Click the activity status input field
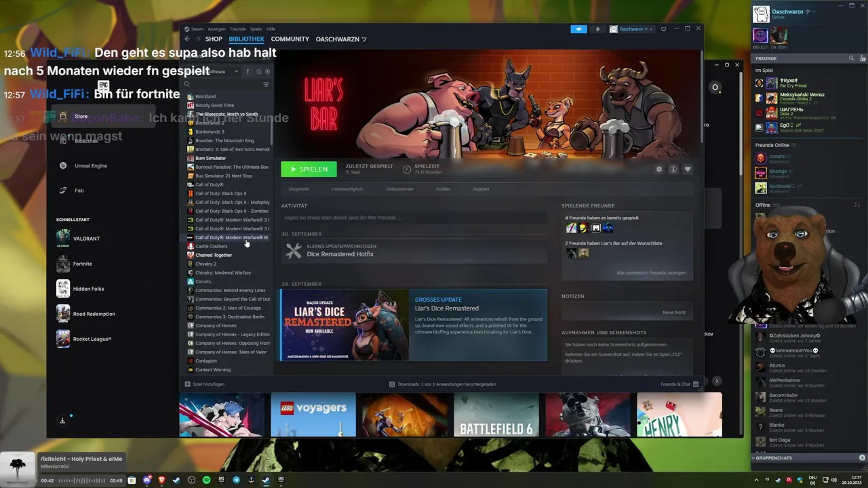Viewport: 868px width, 488px height. pyautogui.click(x=414, y=218)
